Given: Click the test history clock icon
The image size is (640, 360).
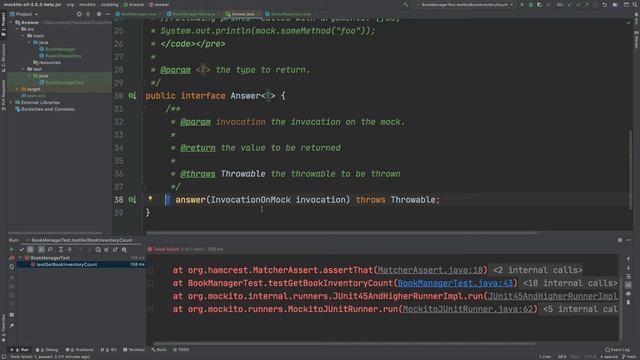Looking at the screenshot, I should click(x=98, y=249).
